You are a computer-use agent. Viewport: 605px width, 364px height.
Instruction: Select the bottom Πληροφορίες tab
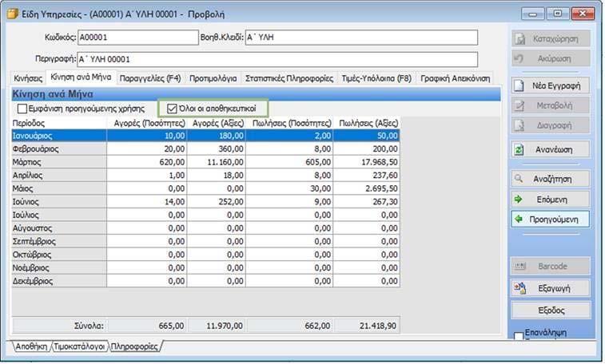[x=134, y=346]
